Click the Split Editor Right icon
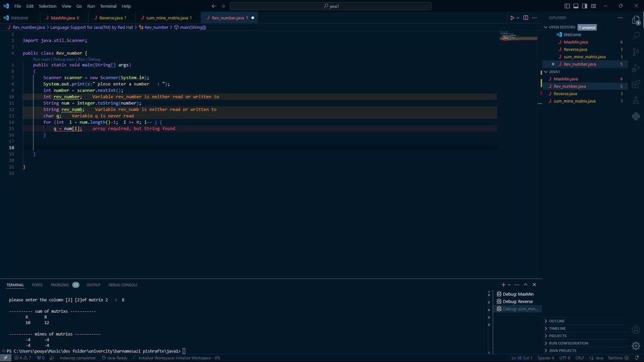The image size is (644, 362). [526, 18]
